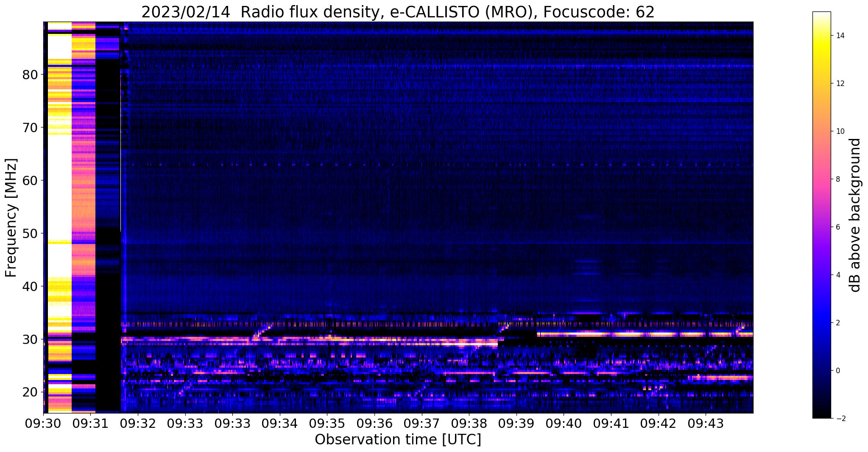Select the 40 tick on frequency axis

pyautogui.click(x=30, y=286)
